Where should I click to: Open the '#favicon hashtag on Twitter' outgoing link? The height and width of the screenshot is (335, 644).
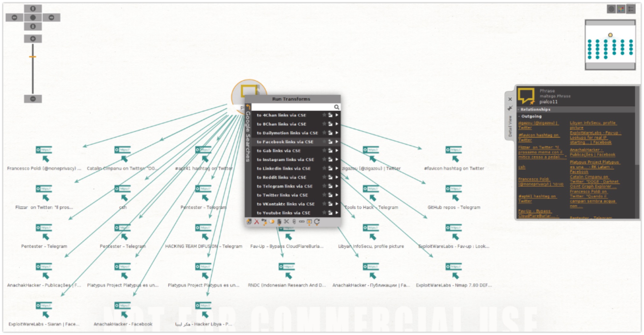point(539,138)
